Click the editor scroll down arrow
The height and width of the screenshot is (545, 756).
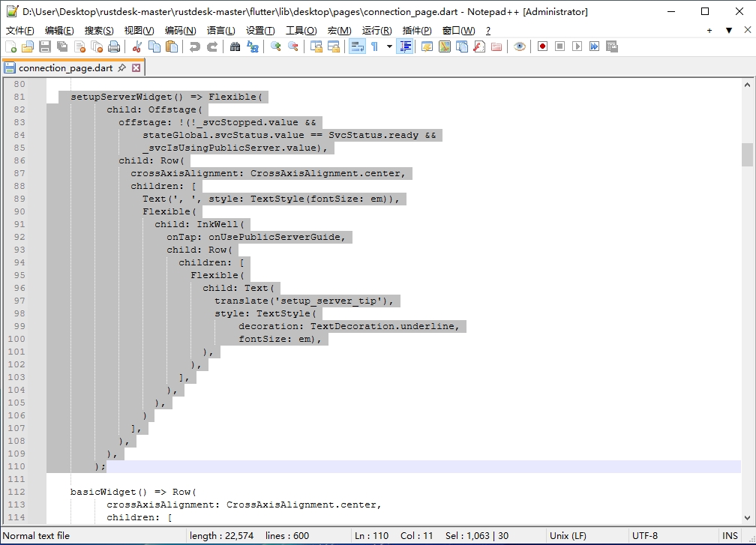tap(747, 518)
